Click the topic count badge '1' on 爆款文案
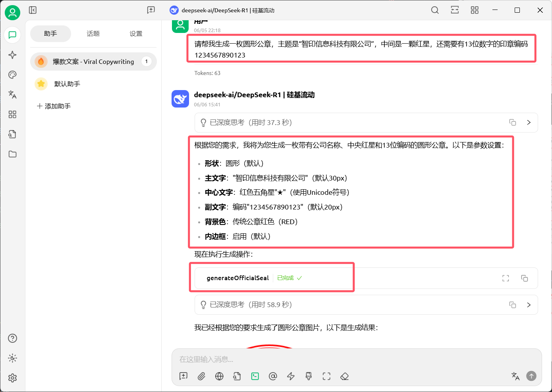 [x=147, y=61]
